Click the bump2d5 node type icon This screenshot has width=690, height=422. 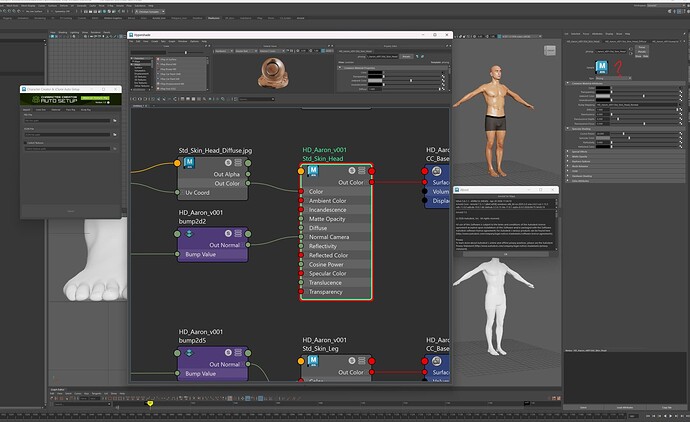pyautogui.click(x=189, y=353)
